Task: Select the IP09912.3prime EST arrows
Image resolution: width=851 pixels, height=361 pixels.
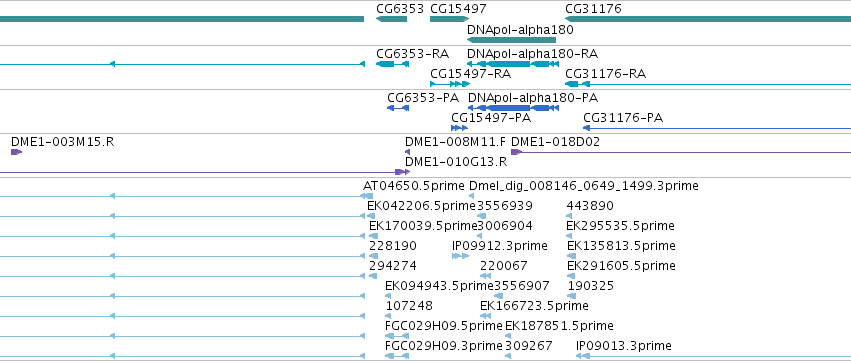Action: [x=460, y=256]
